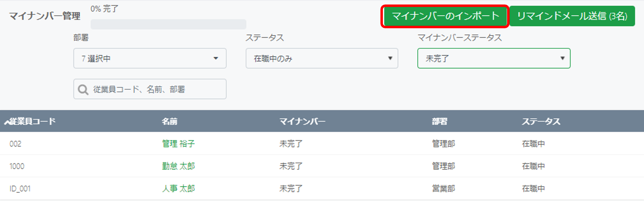644x201 pixels.
Task: Click the 未完了 cell for code 1000
Action: (291, 166)
